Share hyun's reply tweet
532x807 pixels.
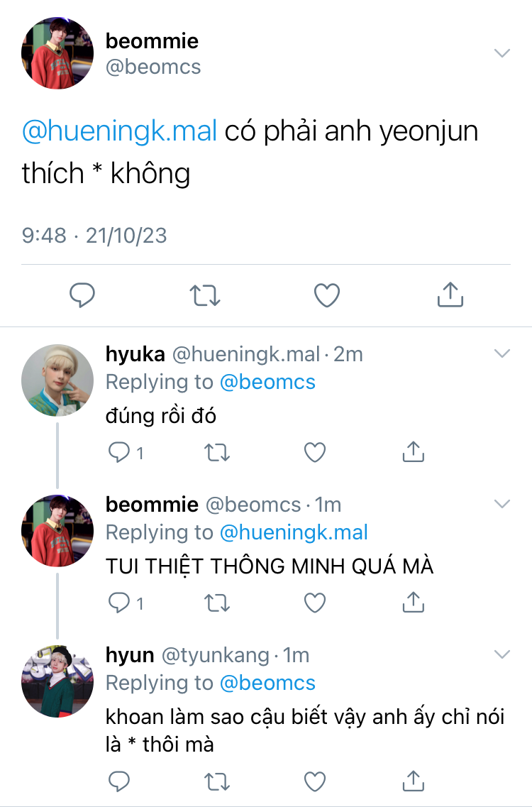click(x=413, y=780)
